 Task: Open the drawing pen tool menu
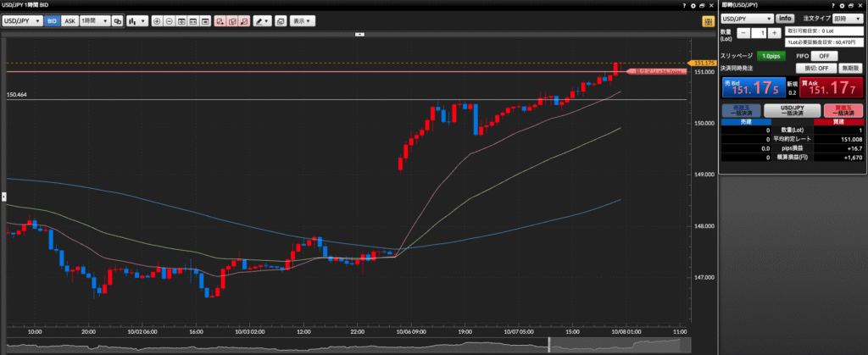262,20
